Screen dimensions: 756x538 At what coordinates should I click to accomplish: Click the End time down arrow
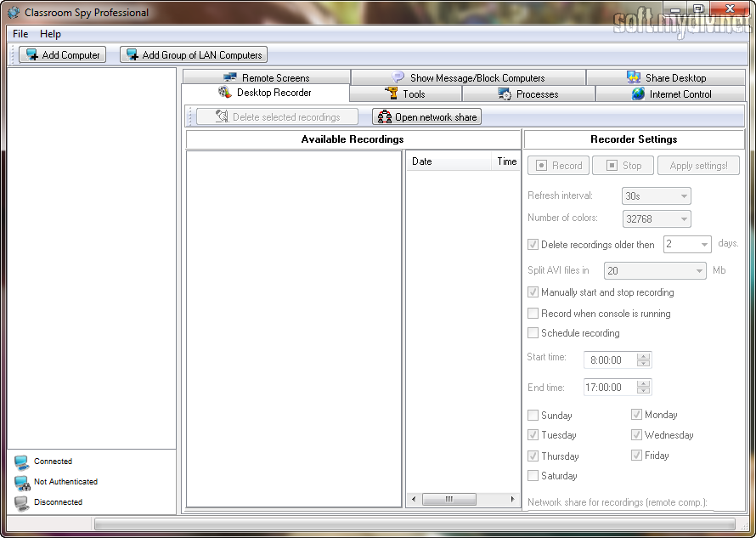click(643, 390)
